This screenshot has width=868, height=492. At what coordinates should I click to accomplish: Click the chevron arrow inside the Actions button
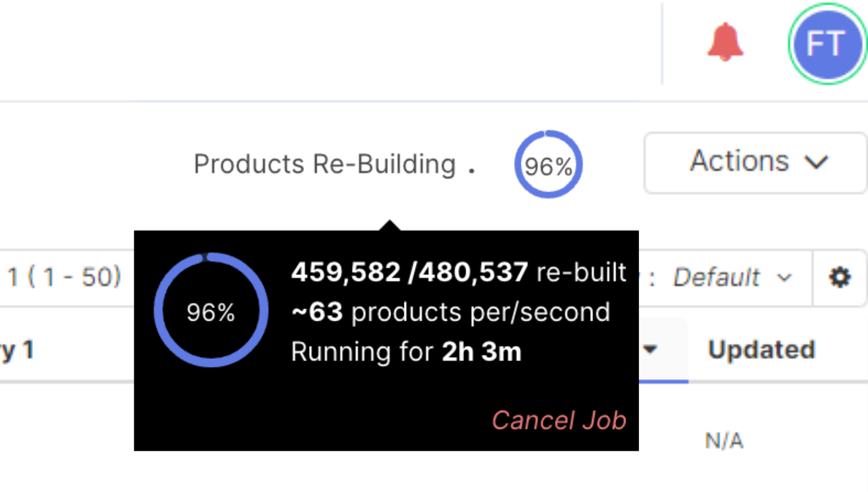coord(816,161)
